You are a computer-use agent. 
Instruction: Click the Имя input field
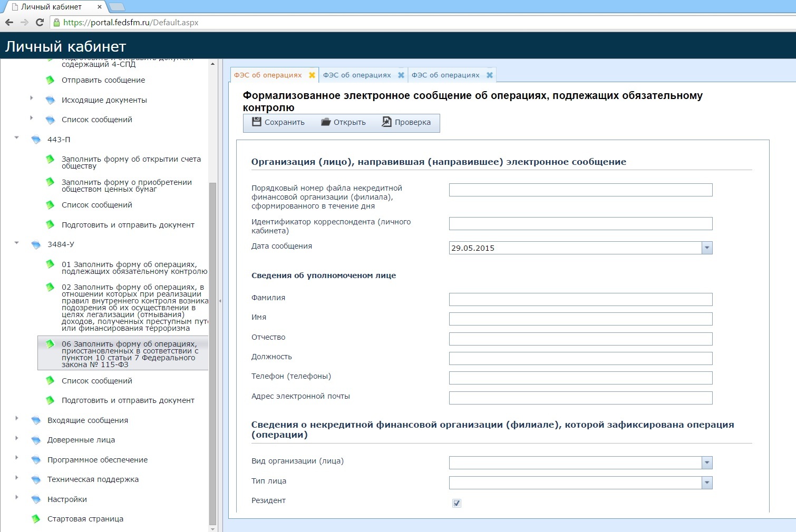[580, 319]
